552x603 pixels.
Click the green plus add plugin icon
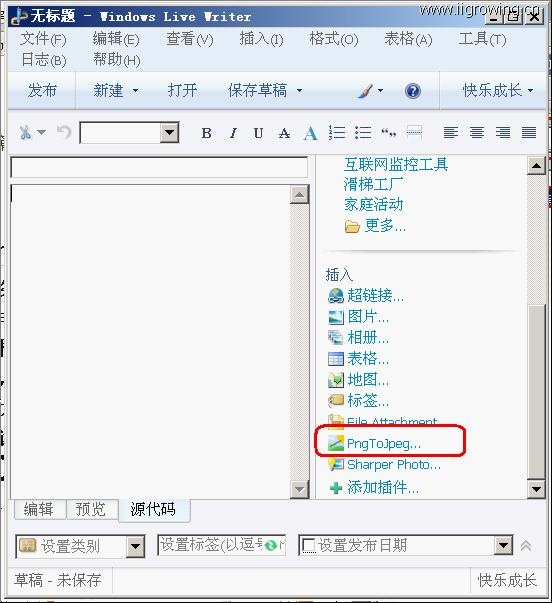coord(336,488)
